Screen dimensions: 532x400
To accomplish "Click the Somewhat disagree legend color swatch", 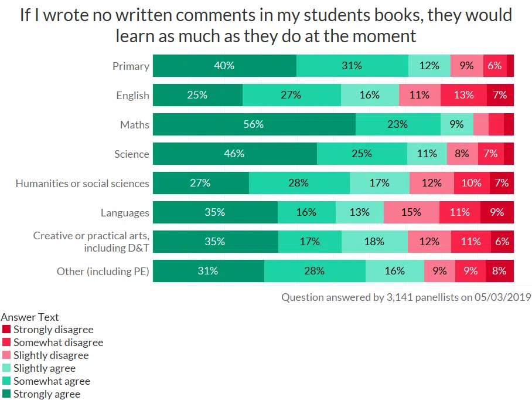I will point(6,343).
